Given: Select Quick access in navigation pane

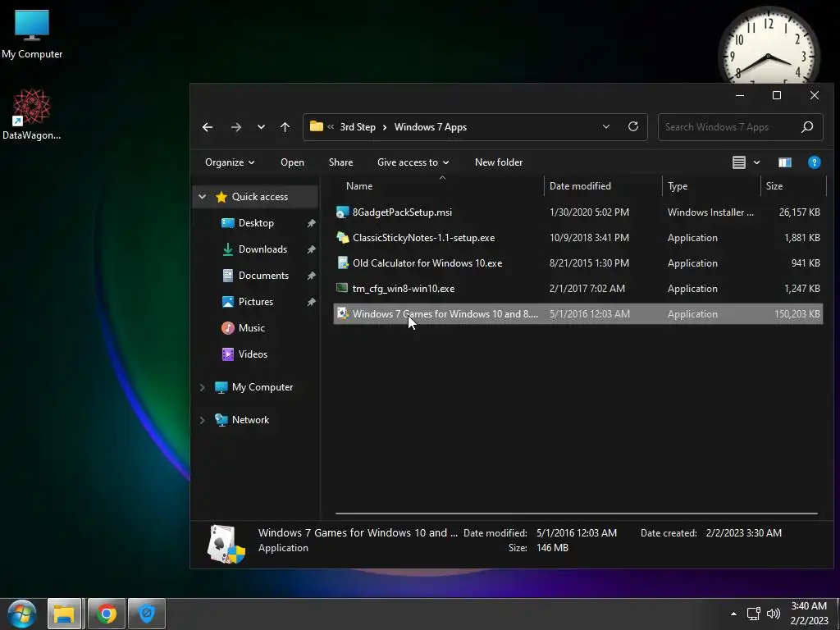Looking at the screenshot, I should [x=260, y=197].
